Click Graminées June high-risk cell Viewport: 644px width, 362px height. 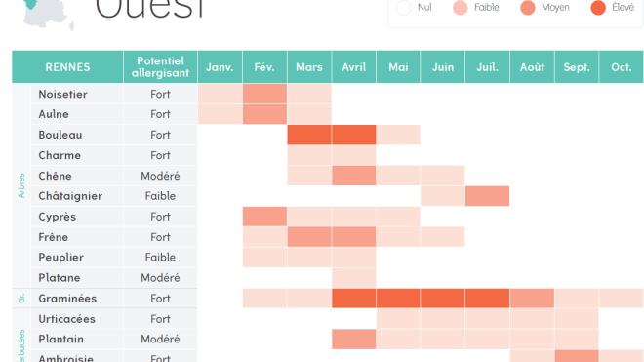pyautogui.click(x=442, y=299)
